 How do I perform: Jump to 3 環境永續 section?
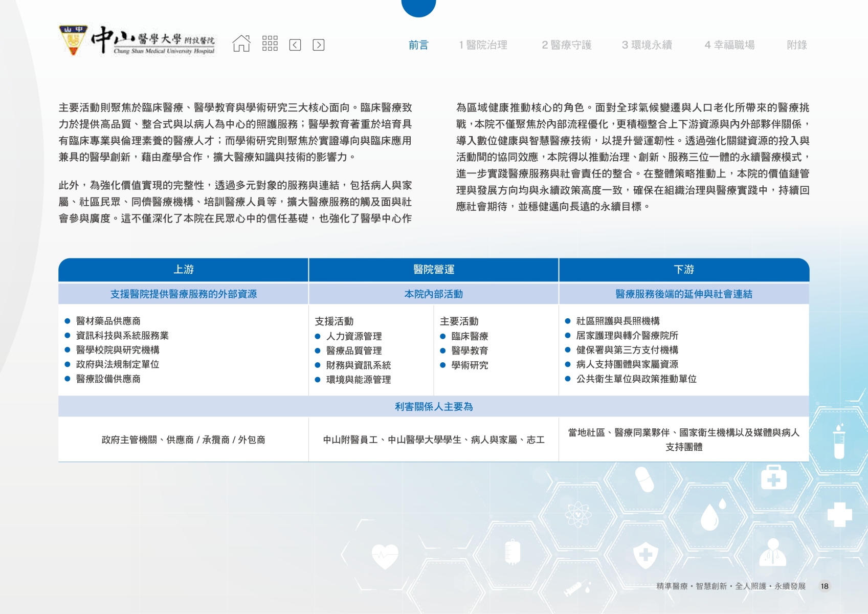[647, 45]
